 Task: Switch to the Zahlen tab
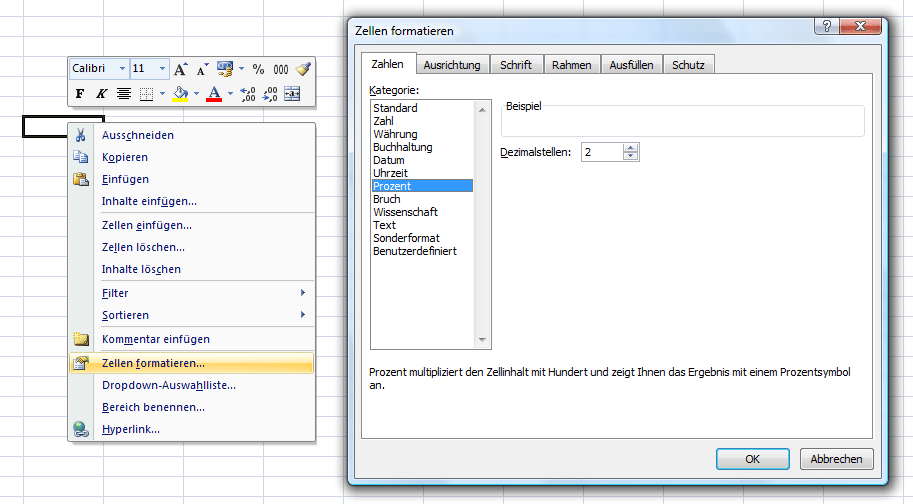pyautogui.click(x=388, y=64)
